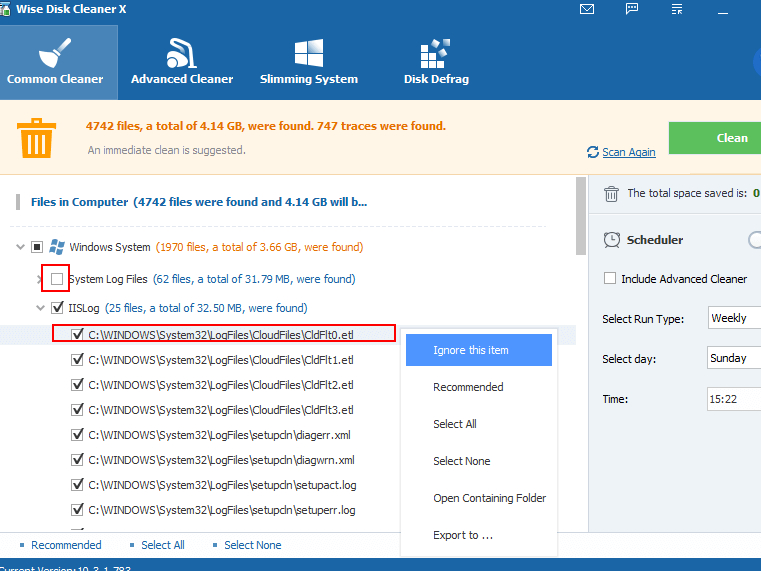
Task: Select the diagwrn.xml file path row
Action: tap(221, 460)
